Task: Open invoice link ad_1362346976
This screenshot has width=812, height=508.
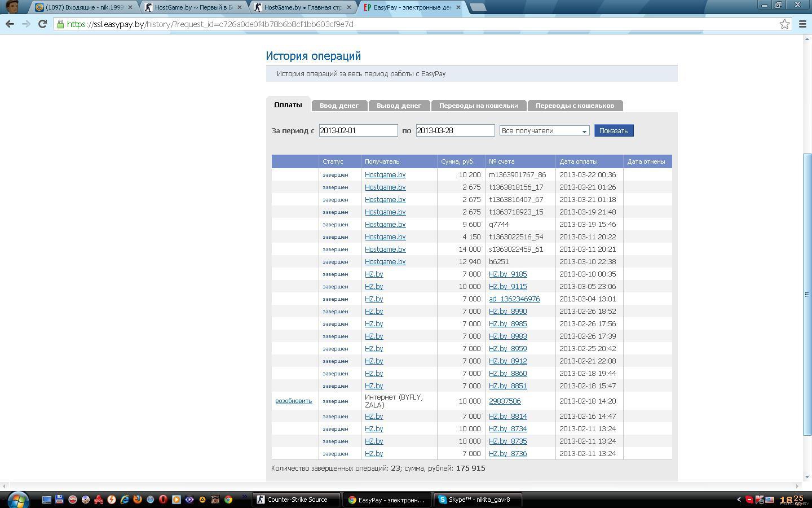Action: [x=514, y=299]
